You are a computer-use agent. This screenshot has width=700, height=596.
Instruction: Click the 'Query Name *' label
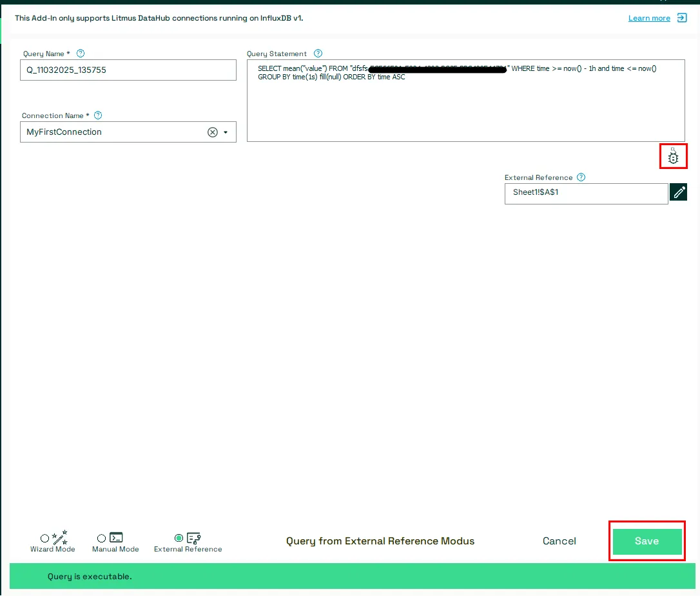click(46, 54)
